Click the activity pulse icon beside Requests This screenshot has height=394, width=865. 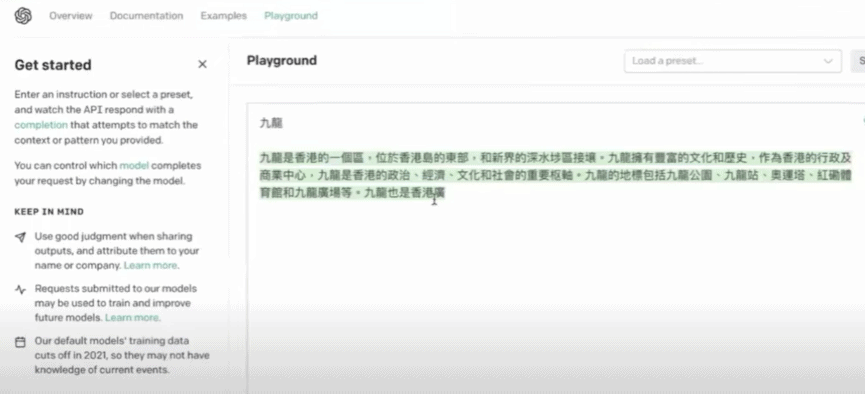point(20,289)
